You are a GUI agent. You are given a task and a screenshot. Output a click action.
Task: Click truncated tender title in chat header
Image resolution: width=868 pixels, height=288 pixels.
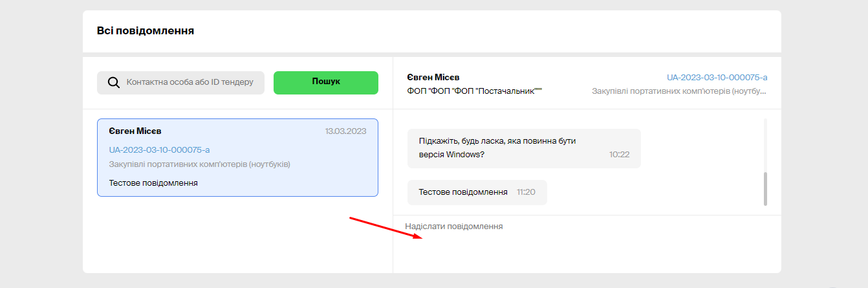[x=679, y=91]
